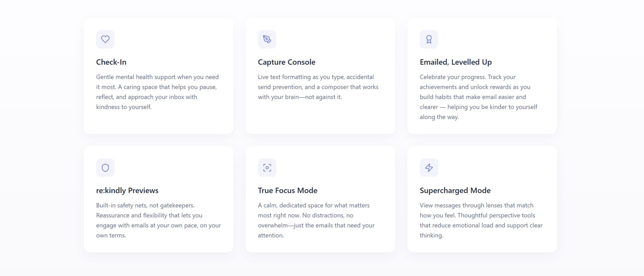The image size is (644, 276).
Task: Click the Supercharged Mode heading
Action: tap(455, 190)
